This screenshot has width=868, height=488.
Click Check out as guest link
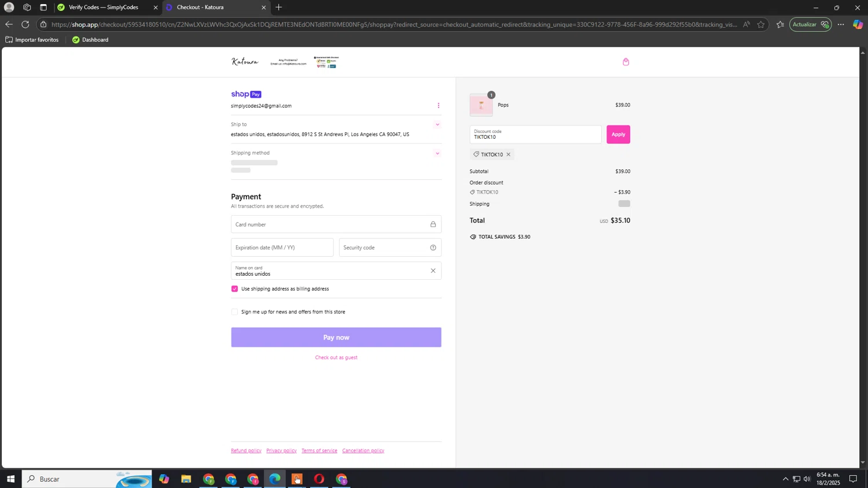coord(336,357)
